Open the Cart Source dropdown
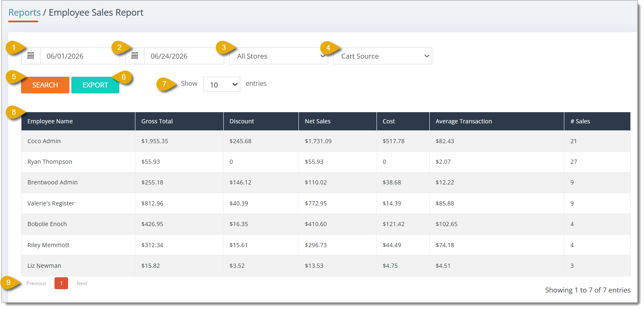Screen dimensions: 644x309 click(x=383, y=56)
